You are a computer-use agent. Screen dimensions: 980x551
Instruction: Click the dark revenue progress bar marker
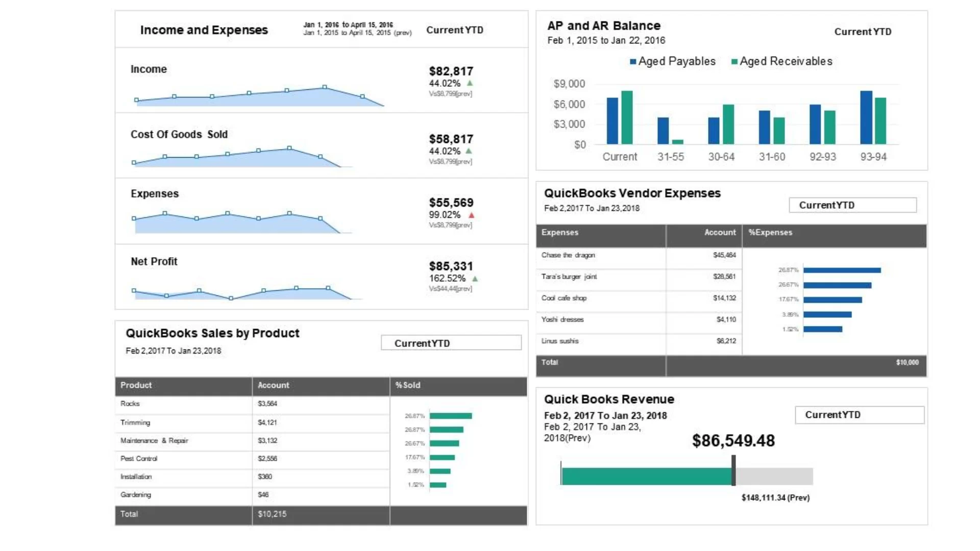point(733,470)
